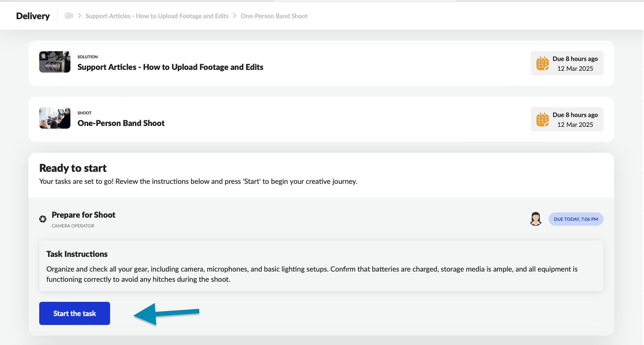Open Support Articles breadcrumb link
Image resolution: width=644 pixels, height=345 pixels.
tap(157, 16)
